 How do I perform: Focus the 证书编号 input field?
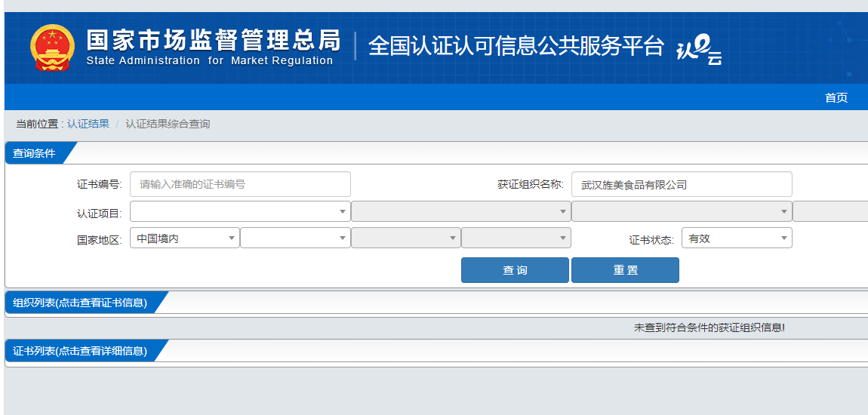click(240, 184)
